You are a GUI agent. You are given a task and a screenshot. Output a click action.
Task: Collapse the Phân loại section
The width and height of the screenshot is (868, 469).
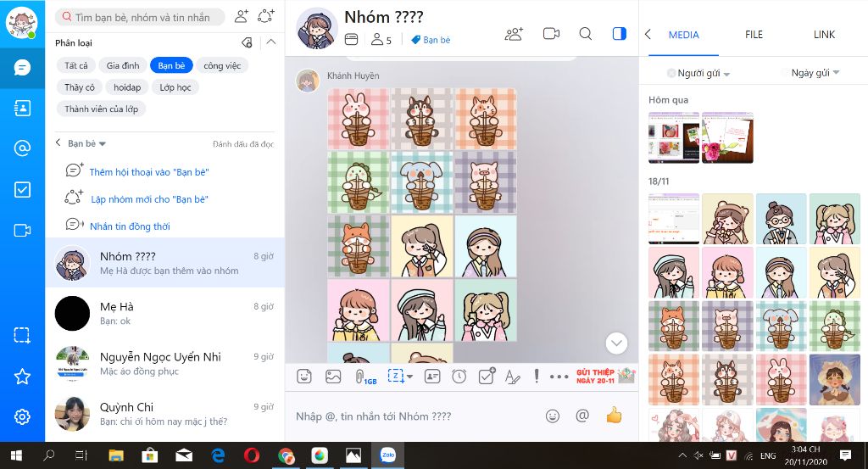(270, 42)
